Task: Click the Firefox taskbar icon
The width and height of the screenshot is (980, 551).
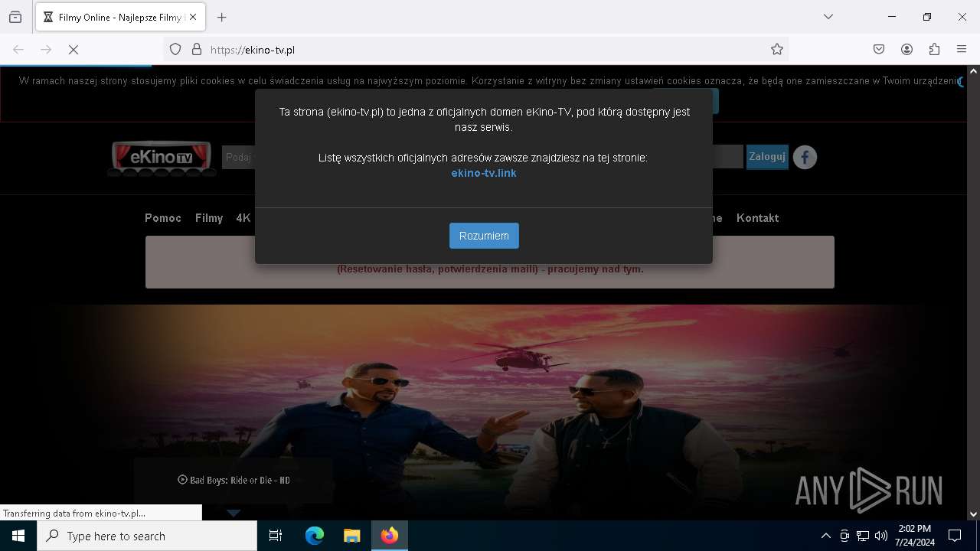Action: click(390, 536)
